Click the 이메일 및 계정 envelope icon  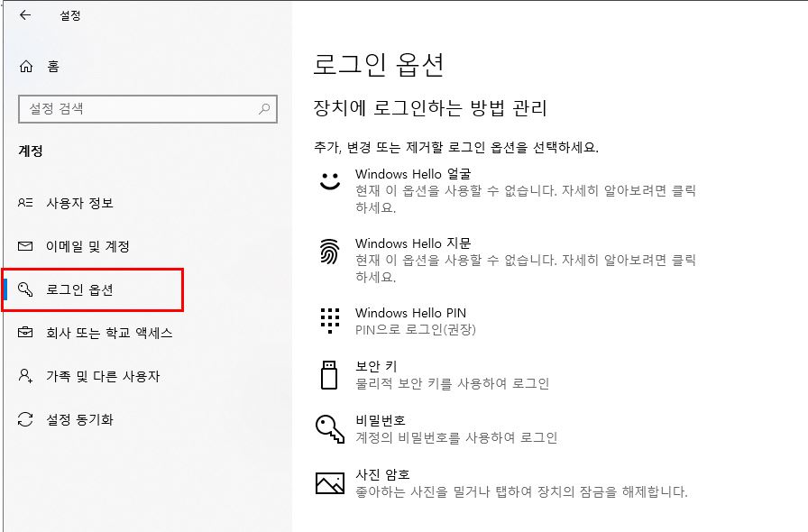25,246
